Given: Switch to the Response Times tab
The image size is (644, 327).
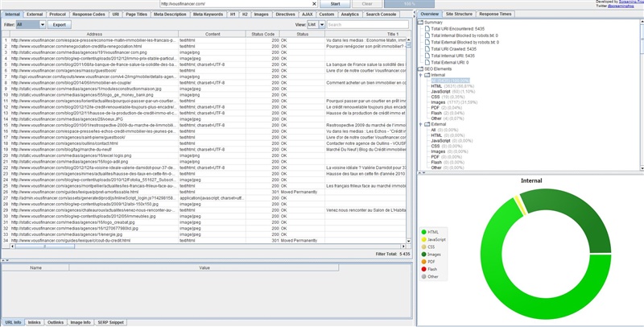Looking at the screenshot, I should coord(495,14).
